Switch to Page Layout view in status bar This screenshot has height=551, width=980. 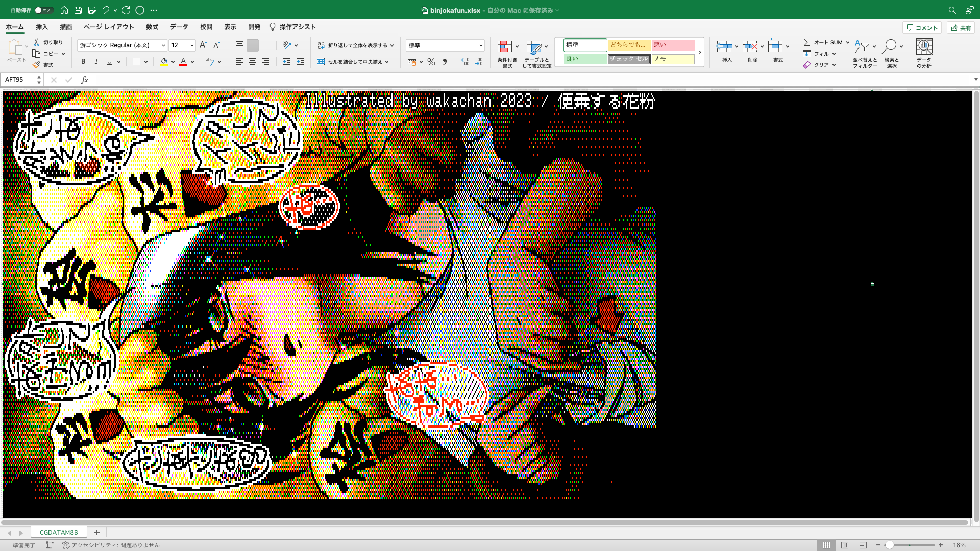click(845, 545)
